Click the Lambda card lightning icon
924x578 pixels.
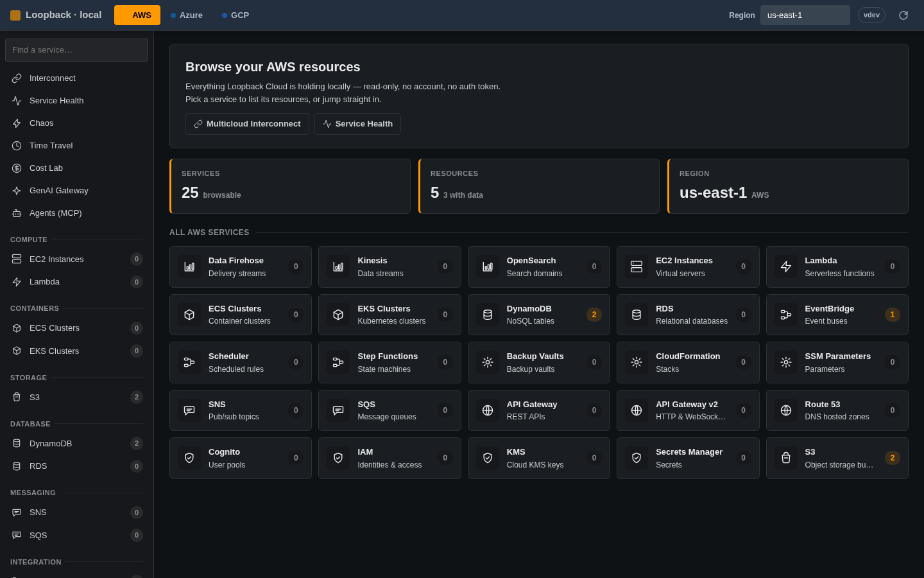tap(786, 267)
